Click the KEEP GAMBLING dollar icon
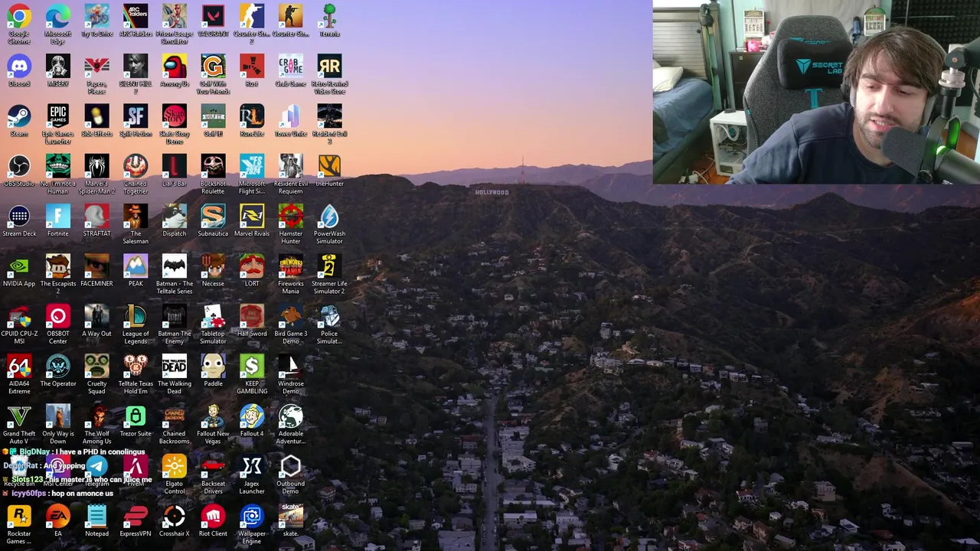 tap(252, 366)
